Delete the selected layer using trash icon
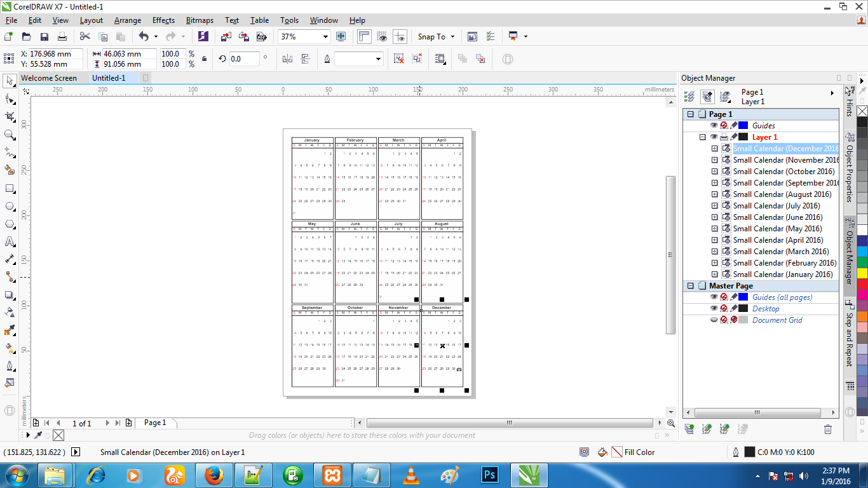Screen dimensions: 868x488 click(x=827, y=430)
